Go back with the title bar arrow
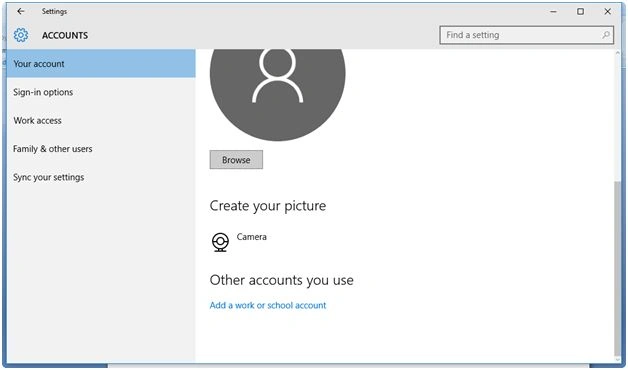 click(20, 12)
